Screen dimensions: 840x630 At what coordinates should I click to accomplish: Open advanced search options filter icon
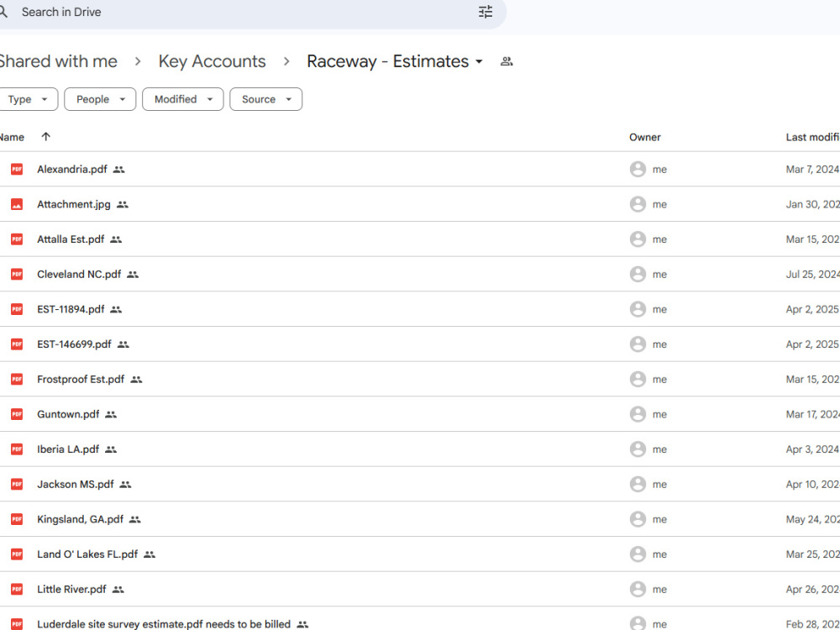(486, 12)
